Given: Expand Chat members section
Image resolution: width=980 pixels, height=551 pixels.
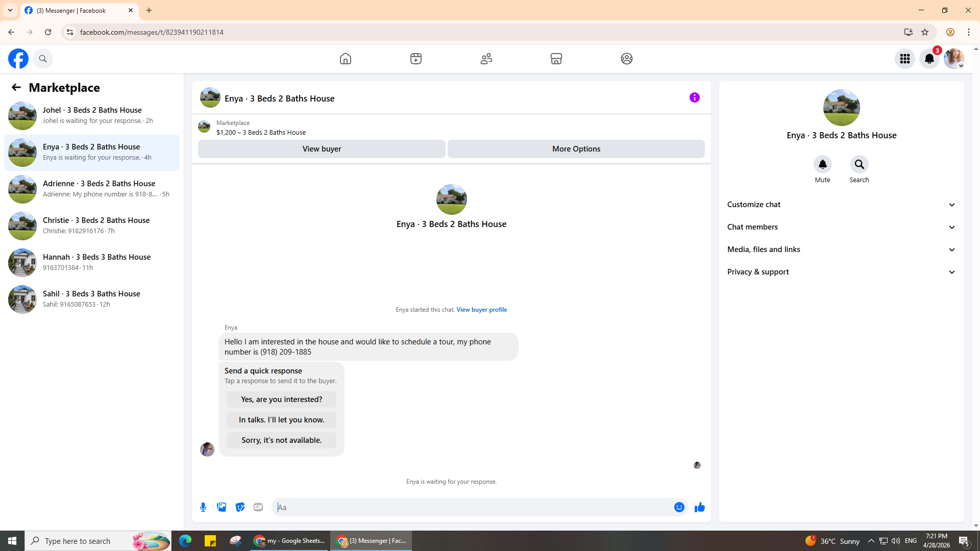Looking at the screenshot, I should click(x=841, y=227).
